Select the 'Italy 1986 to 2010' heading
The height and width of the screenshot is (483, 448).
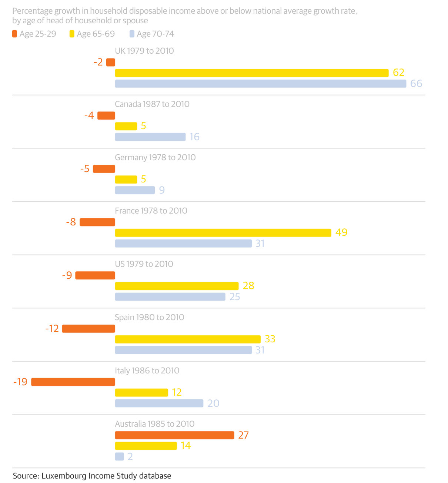(147, 371)
